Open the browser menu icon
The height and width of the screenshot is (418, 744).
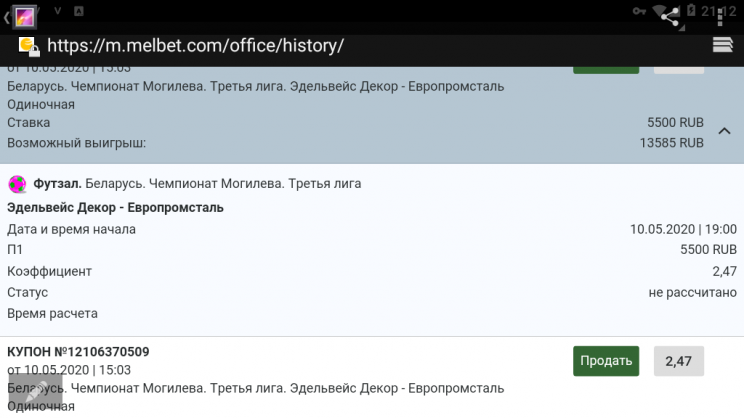coord(722,45)
